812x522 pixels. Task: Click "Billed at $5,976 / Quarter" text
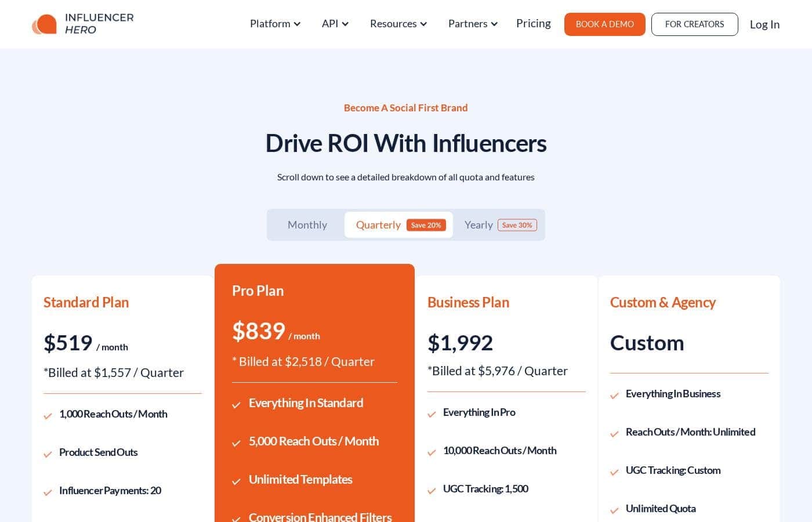pos(498,371)
